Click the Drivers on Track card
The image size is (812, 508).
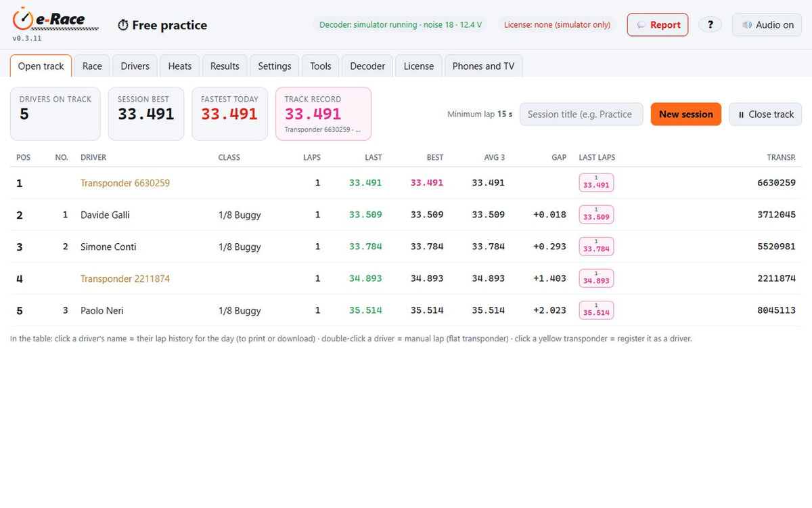tap(55, 114)
